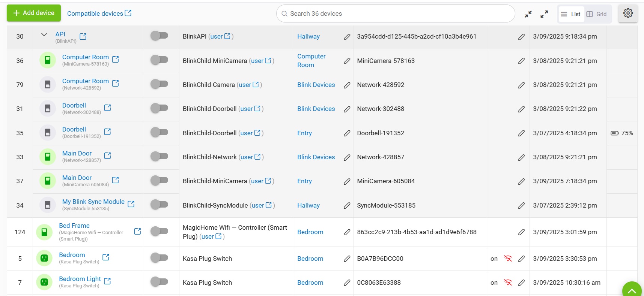Screen dimensions: 644x296
Task: Toggle the switch for Computer Room Network-428592
Action: pyautogui.click(x=159, y=84)
